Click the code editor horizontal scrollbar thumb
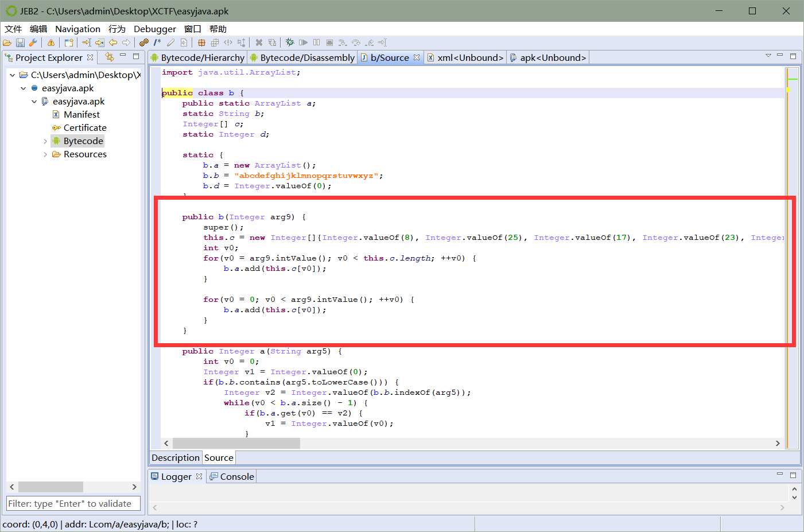The height and width of the screenshot is (532, 804). click(236, 443)
